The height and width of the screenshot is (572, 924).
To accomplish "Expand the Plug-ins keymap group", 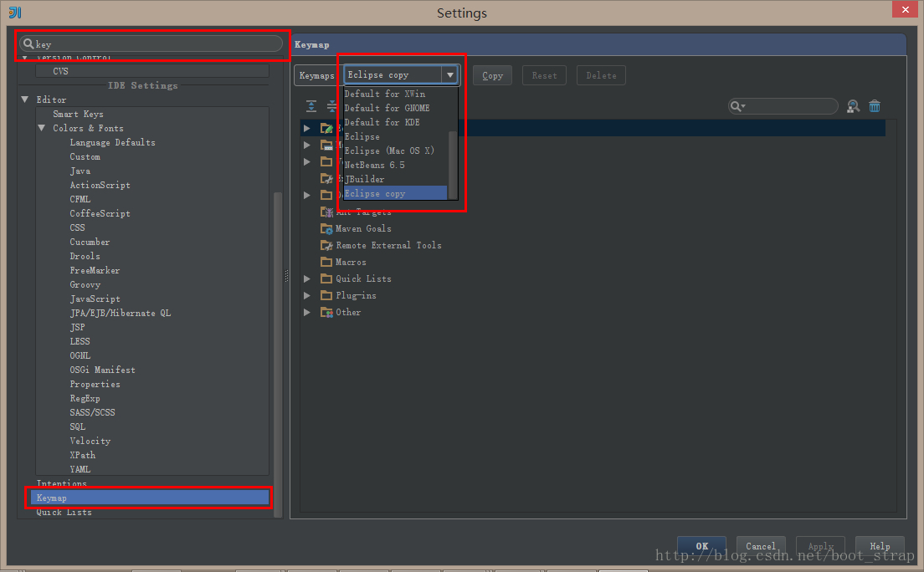I will coord(307,295).
